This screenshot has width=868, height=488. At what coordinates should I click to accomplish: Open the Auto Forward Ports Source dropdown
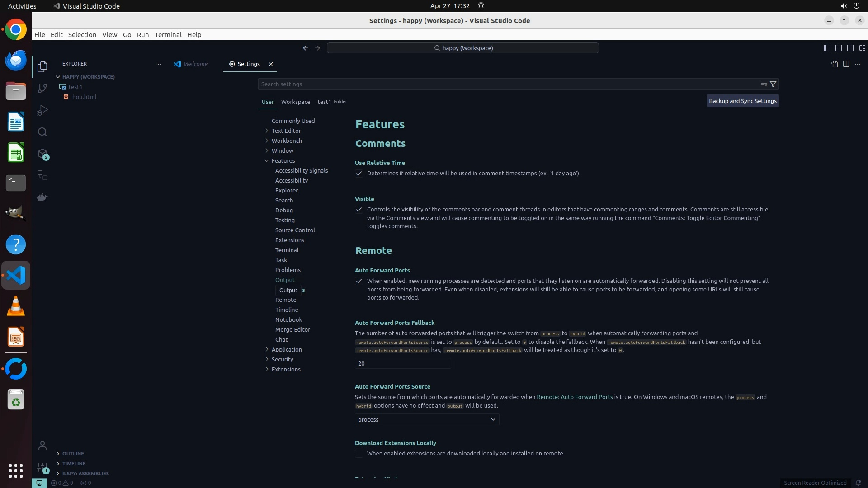tap(427, 419)
